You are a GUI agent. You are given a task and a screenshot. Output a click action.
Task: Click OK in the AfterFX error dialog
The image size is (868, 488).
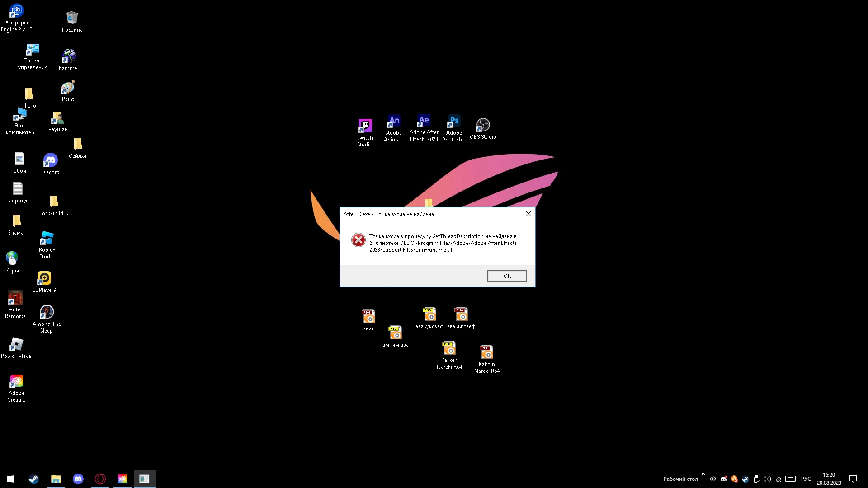pyautogui.click(x=507, y=276)
